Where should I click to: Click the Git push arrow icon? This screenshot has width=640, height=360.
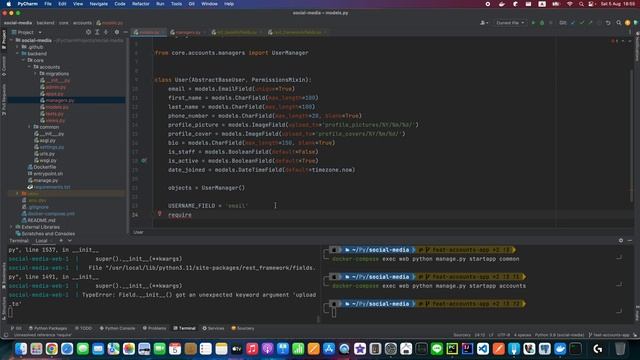point(591,23)
